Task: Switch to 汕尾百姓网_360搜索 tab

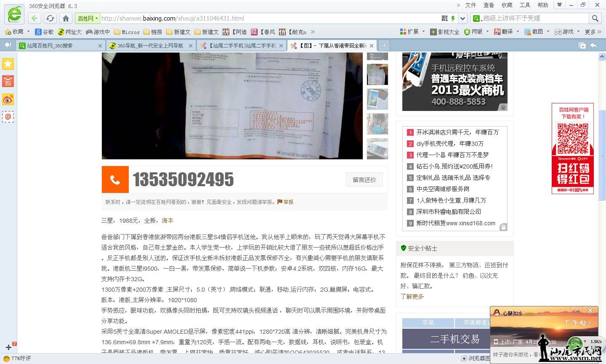Action: coord(60,45)
